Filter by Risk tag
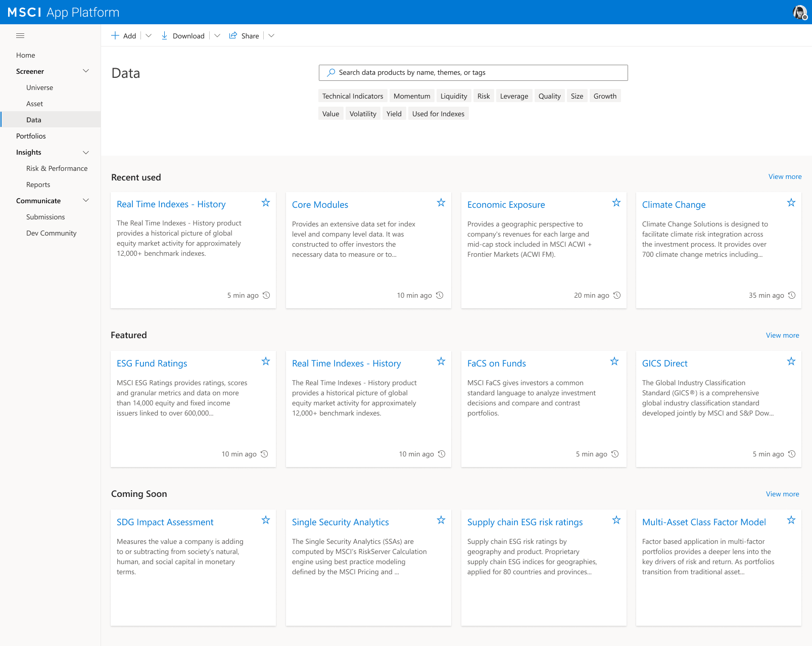 [x=484, y=96]
